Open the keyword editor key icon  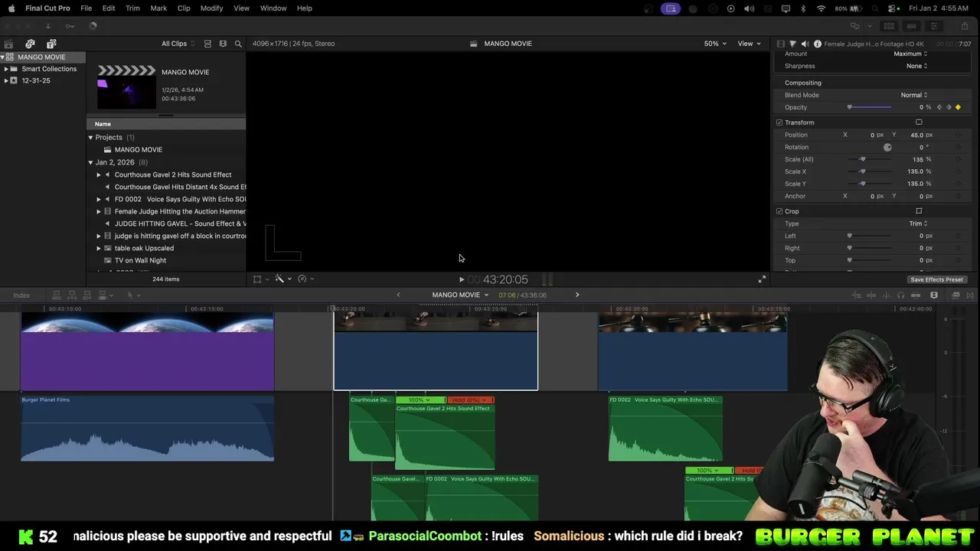pyautogui.click(x=70, y=25)
